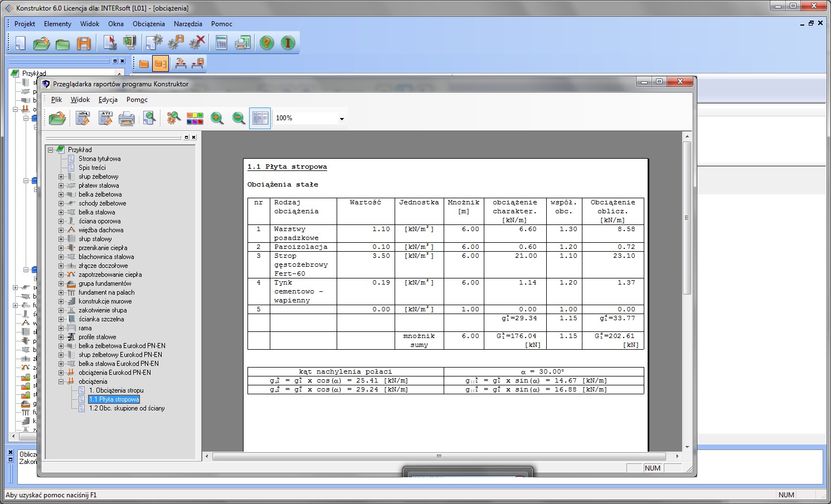Click the save-load beam floppy icon
This screenshot has height=504, width=831.
(x=197, y=64)
